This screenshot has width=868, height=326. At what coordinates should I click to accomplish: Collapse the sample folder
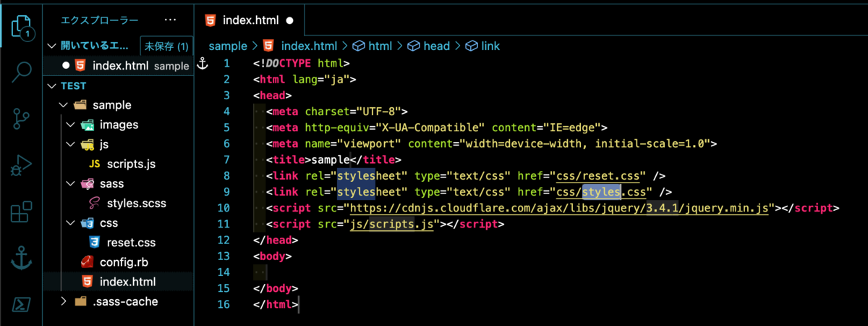point(63,105)
